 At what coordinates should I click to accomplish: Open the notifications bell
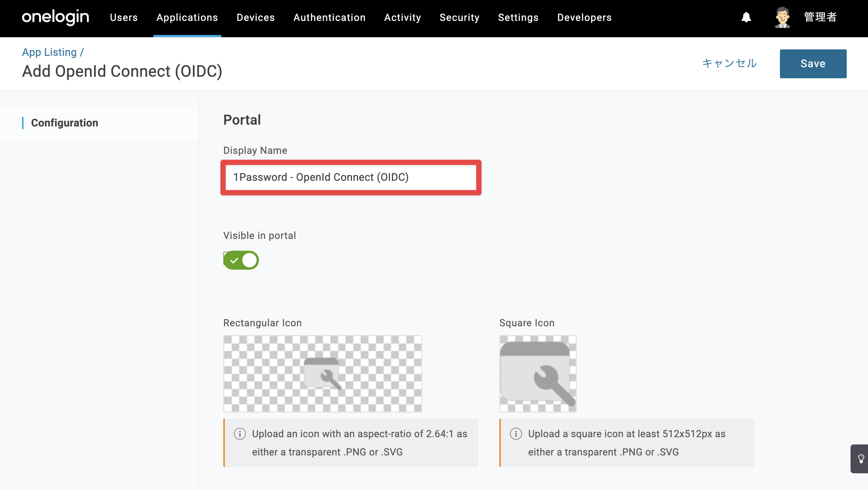[746, 17]
